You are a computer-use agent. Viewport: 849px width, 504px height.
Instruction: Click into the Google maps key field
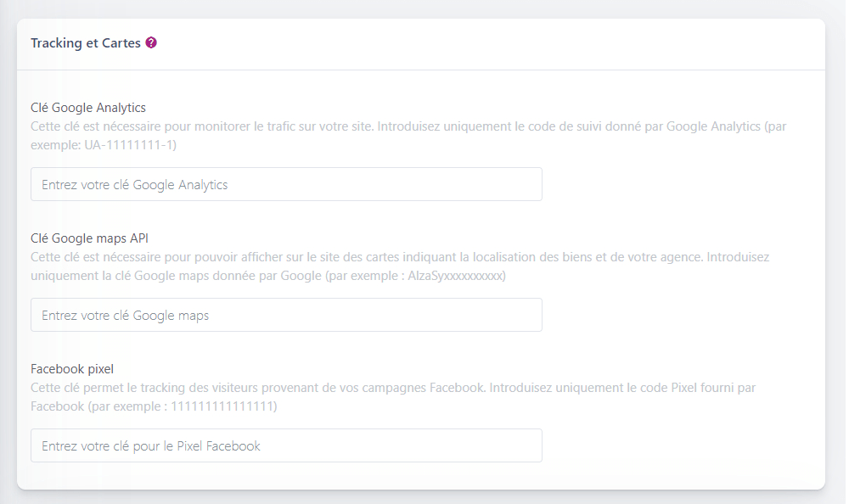[286, 315]
